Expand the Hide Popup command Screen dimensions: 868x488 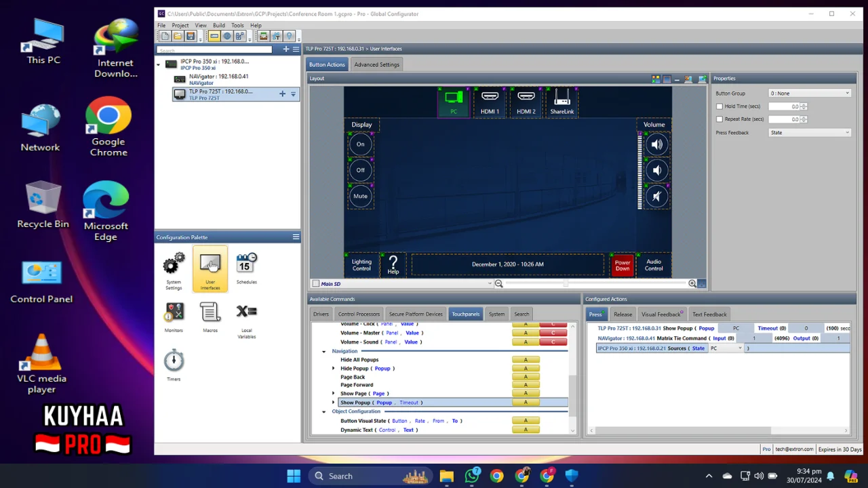coord(333,369)
